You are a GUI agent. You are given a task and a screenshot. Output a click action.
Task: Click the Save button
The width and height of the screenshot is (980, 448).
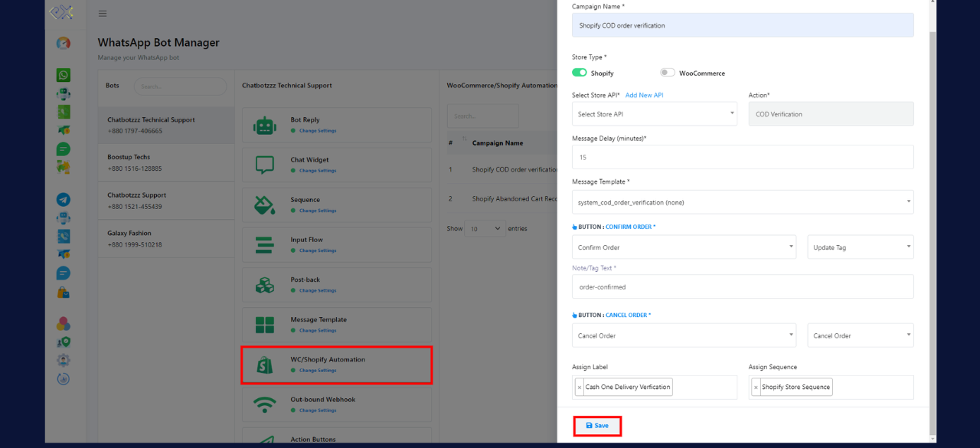point(597,426)
